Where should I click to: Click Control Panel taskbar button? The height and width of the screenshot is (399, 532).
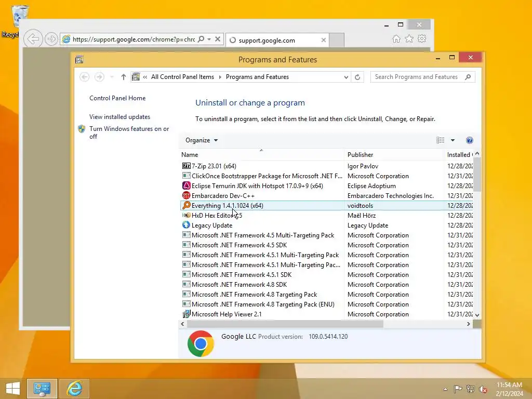42,388
